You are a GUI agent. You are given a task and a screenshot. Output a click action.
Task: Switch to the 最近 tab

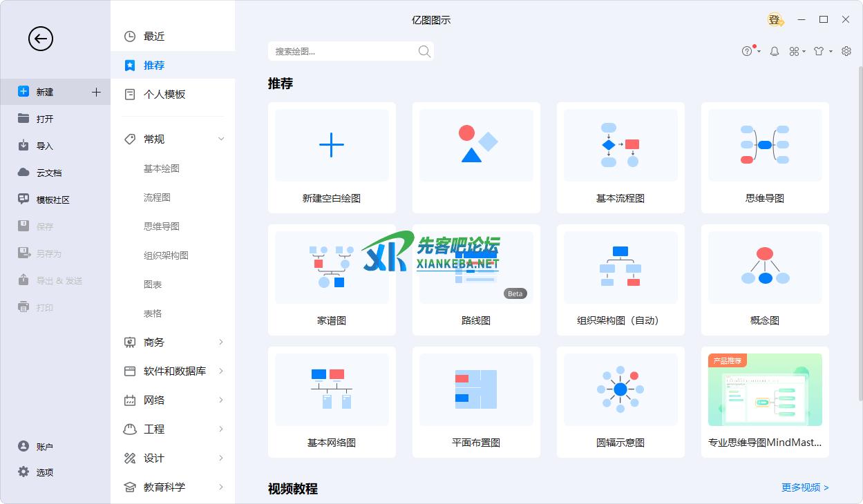click(x=154, y=37)
